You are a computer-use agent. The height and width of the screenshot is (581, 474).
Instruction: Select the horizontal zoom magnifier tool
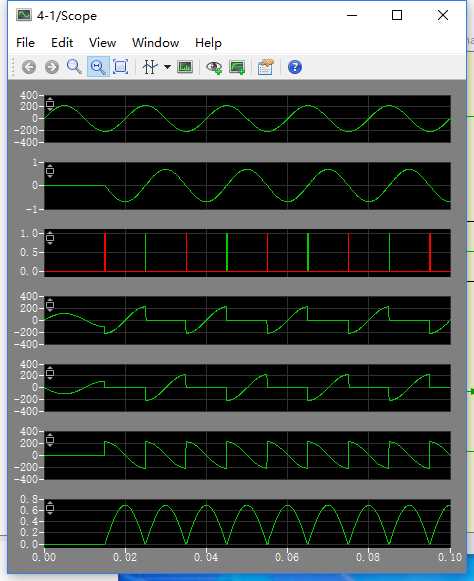98,67
